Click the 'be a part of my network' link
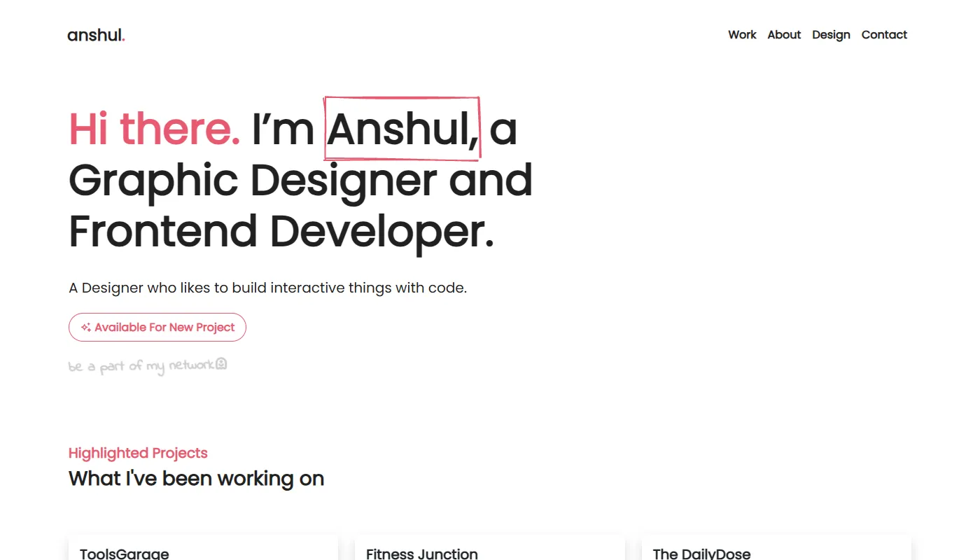The height and width of the screenshot is (560, 980). [148, 365]
